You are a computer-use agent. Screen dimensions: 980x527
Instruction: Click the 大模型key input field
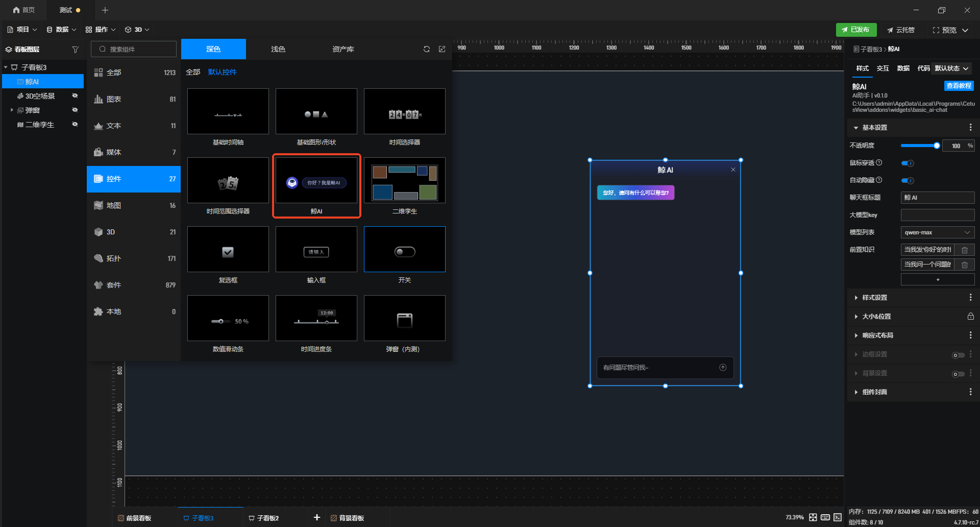coord(938,215)
